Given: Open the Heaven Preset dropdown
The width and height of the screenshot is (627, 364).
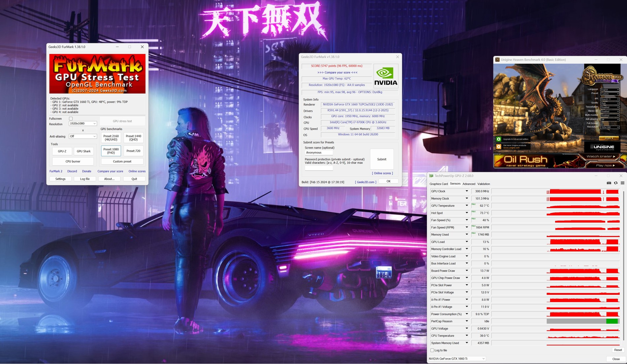Looking at the screenshot, I should pyautogui.click(x=610, y=94).
